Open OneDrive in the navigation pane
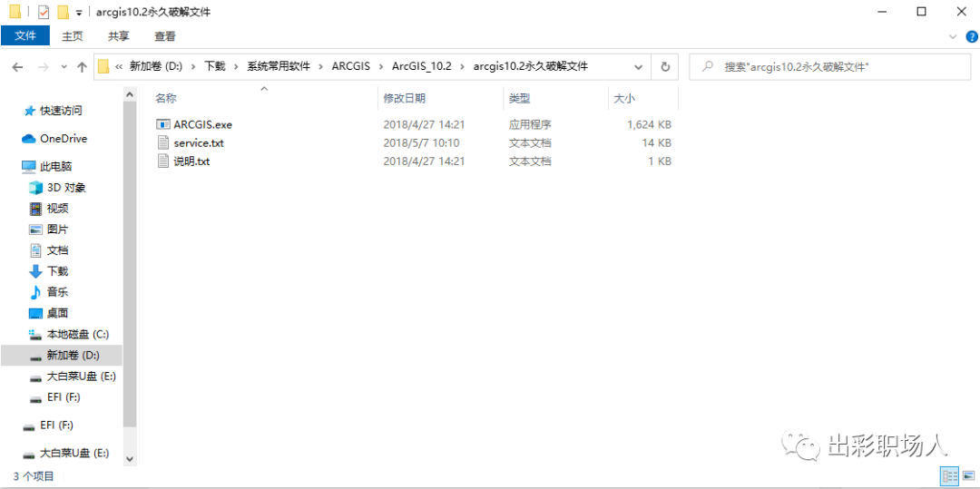 (64, 139)
